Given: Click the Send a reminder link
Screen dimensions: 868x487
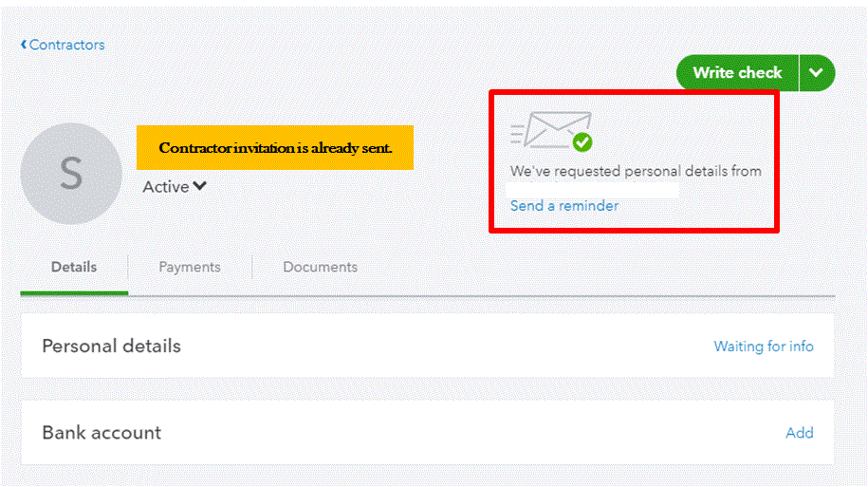Looking at the screenshot, I should click(x=564, y=206).
